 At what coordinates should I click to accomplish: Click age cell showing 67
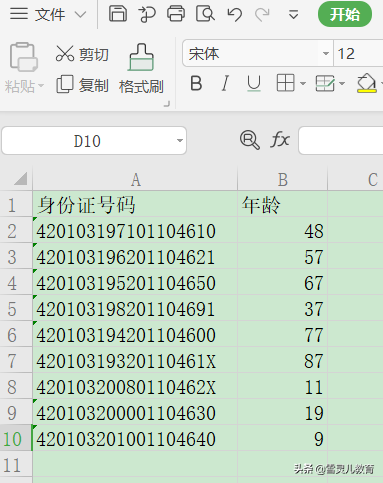pos(282,282)
